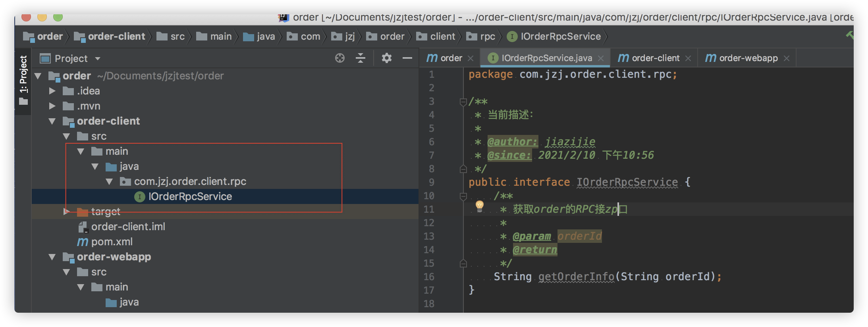Collapse the java folder arrow under order-client
The image size is (868, 327).
click(x=95, y=167)
